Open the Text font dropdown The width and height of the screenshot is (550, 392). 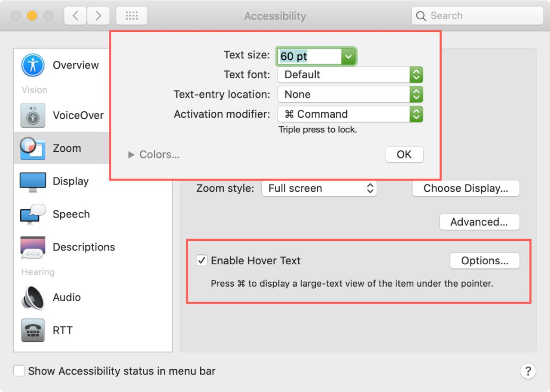coord(416,74)
